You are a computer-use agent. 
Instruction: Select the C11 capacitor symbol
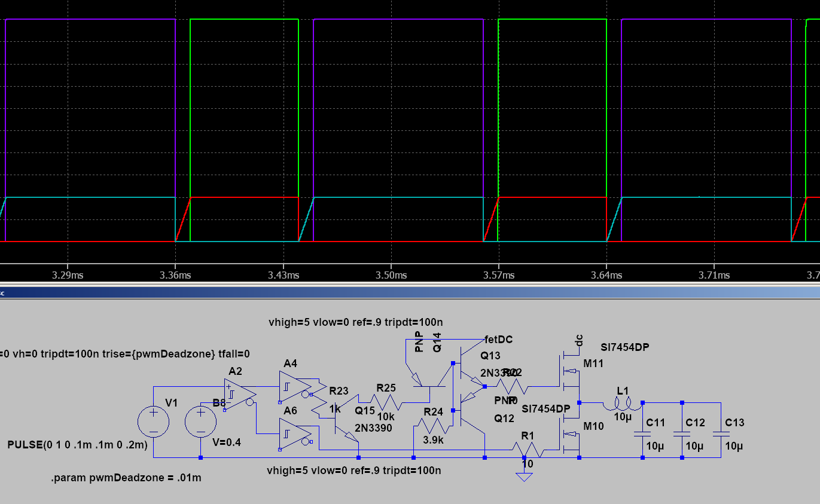(642, 433)
